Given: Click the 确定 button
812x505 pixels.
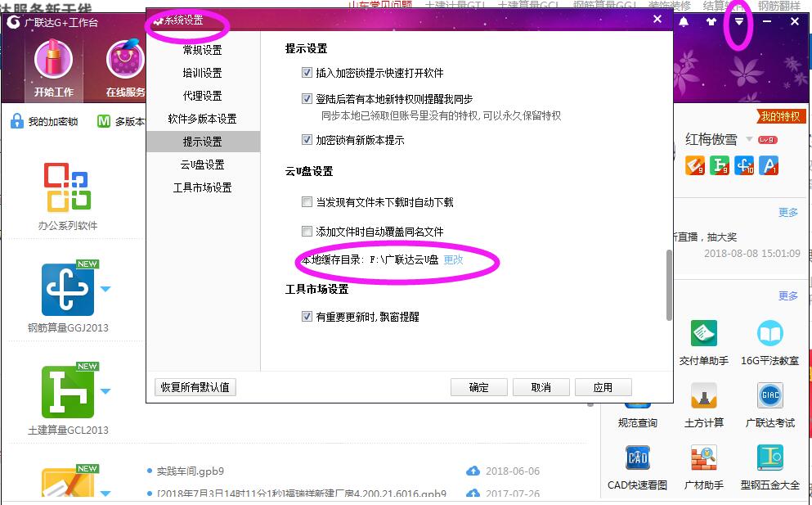Looking at the screenshot, I should [x=479, y=387].
